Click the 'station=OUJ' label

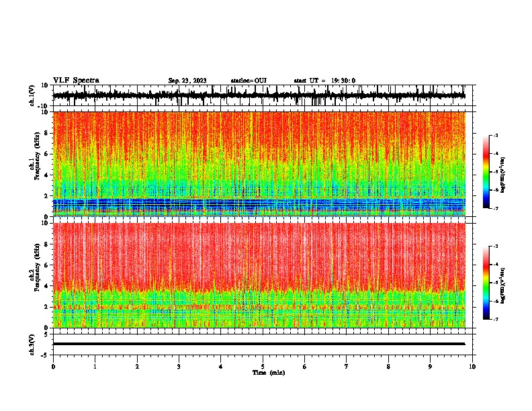(249, 81)
